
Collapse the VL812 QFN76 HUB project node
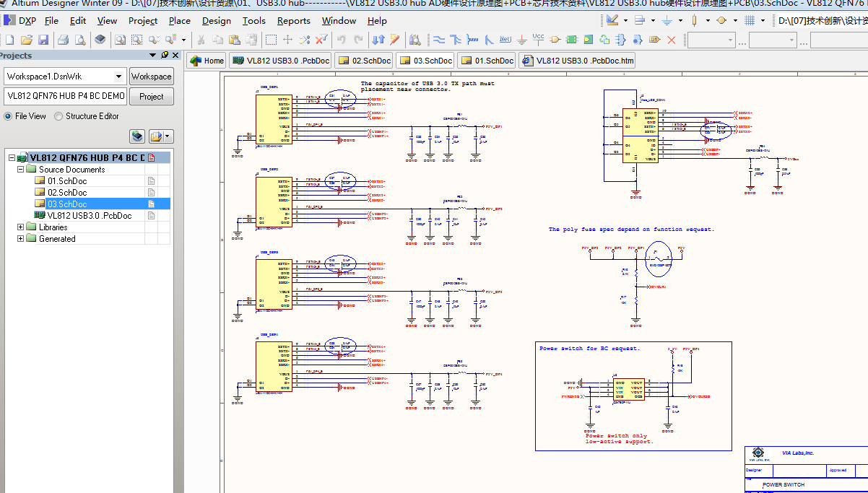(11, 157)
